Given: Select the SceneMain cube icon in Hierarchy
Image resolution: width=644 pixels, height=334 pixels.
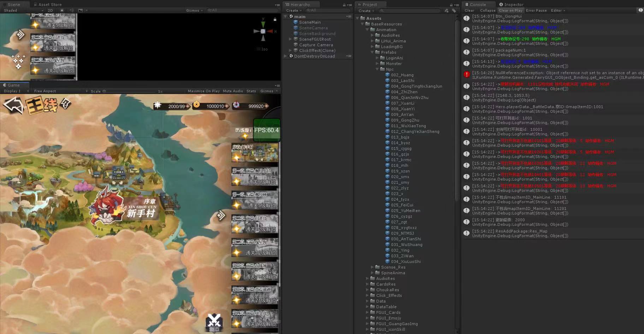Looking at the screenshot, I should pos(296,22).
